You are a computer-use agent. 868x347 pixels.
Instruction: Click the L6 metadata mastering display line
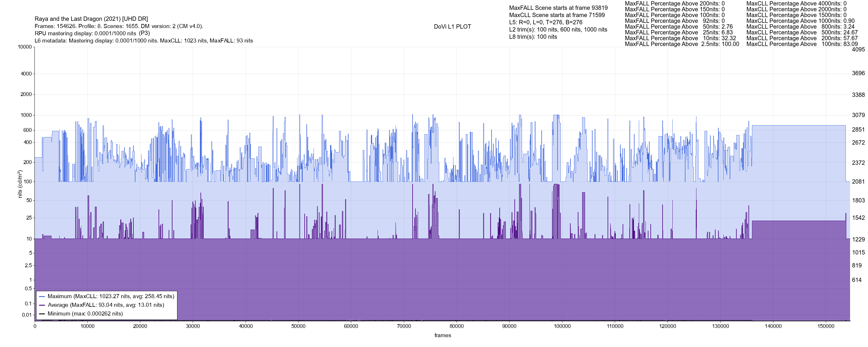click(x=144, y=41)
